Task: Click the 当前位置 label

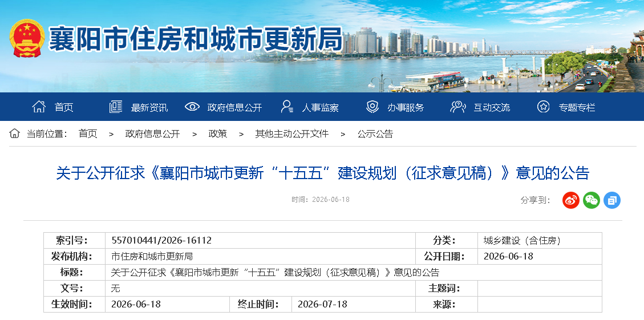Action: tap(47, 134)
